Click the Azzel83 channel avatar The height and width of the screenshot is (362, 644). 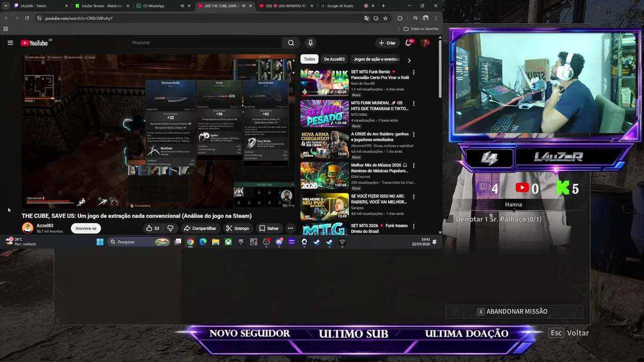coord(28,228)
